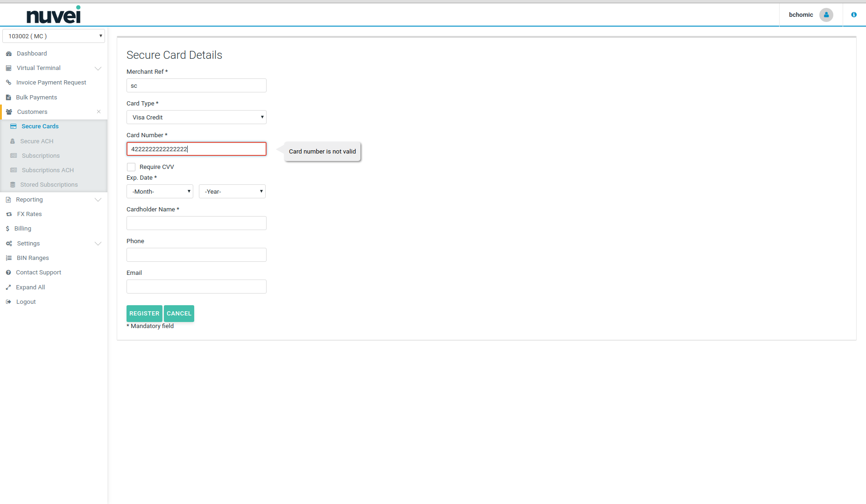Click the Invoice Payment Request link icon
866x504 pixels.
(x=8, y=83)
